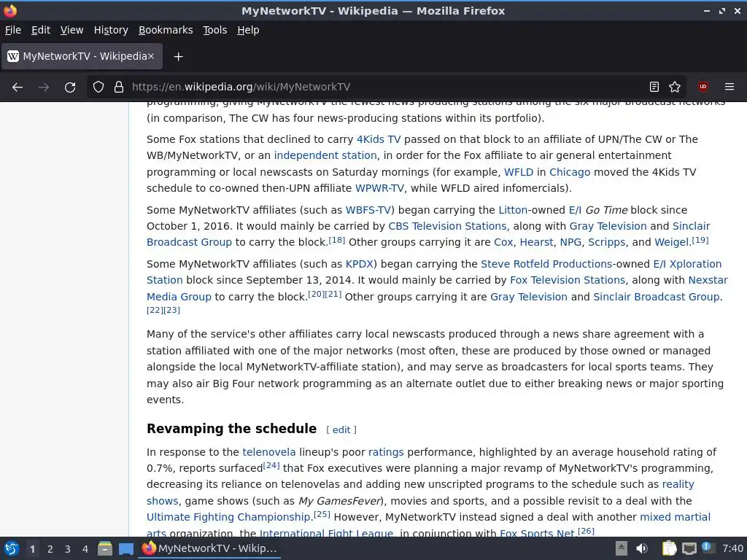The height and width of the screenshot is (560, 747).
Task: View site security padlock info
Action: click(x=119, y=87)
